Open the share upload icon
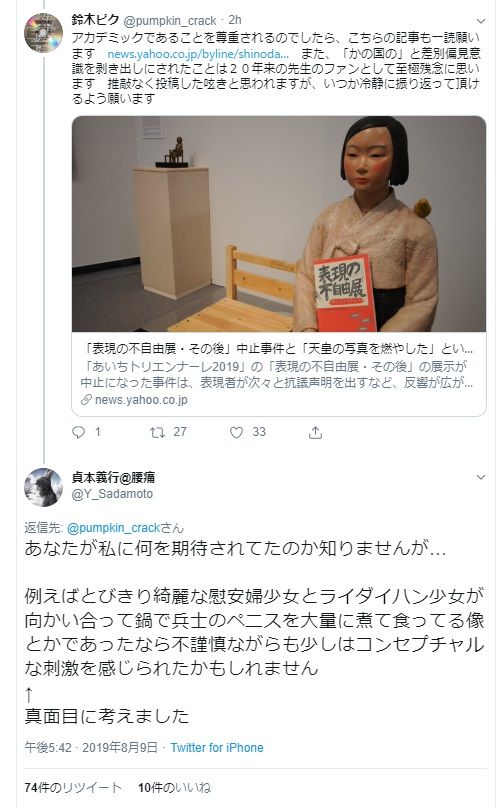Screen dimensions: 504x808 [x=315, y=432]
